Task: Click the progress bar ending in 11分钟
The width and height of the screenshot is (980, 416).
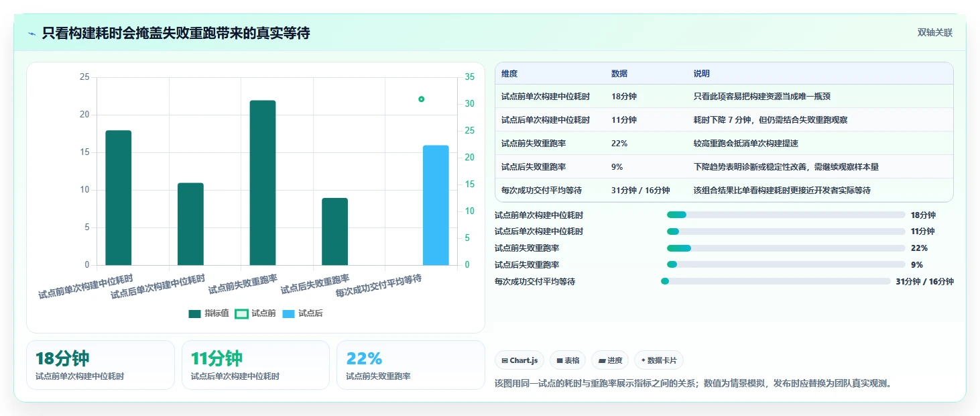Action: (786, 231)
